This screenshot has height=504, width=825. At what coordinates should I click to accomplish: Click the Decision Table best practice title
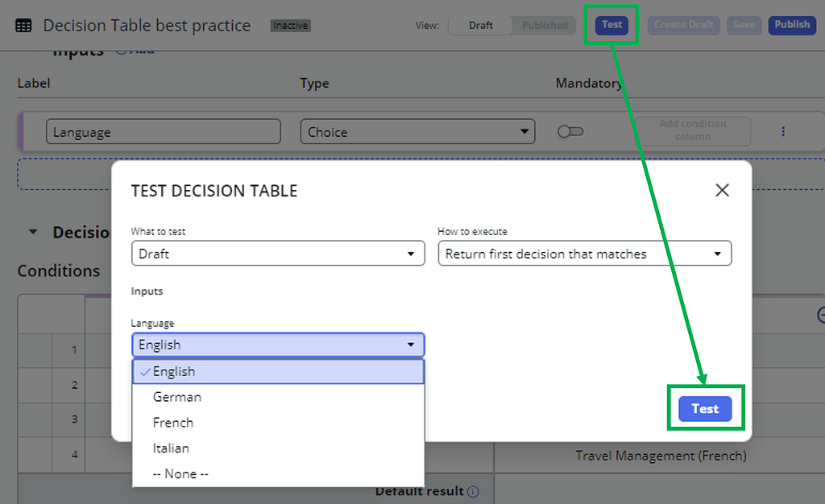click(x=147, y=25)
